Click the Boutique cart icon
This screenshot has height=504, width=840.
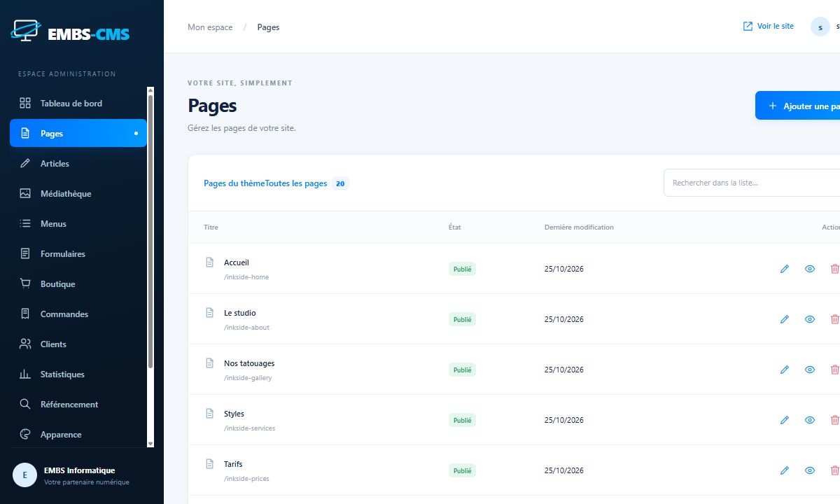pos(25,283)
